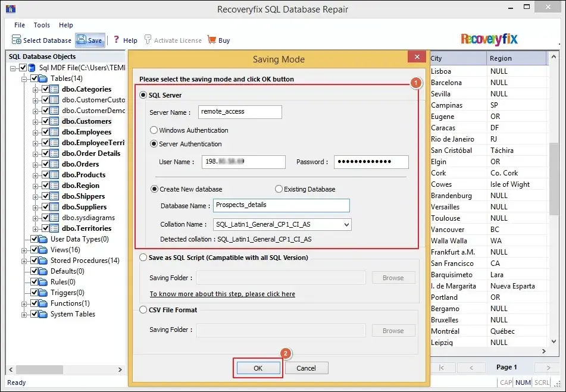This screenshot has width=566, height=392.
Task: Click the Database Name input field
Action: [x=281, y=205]
